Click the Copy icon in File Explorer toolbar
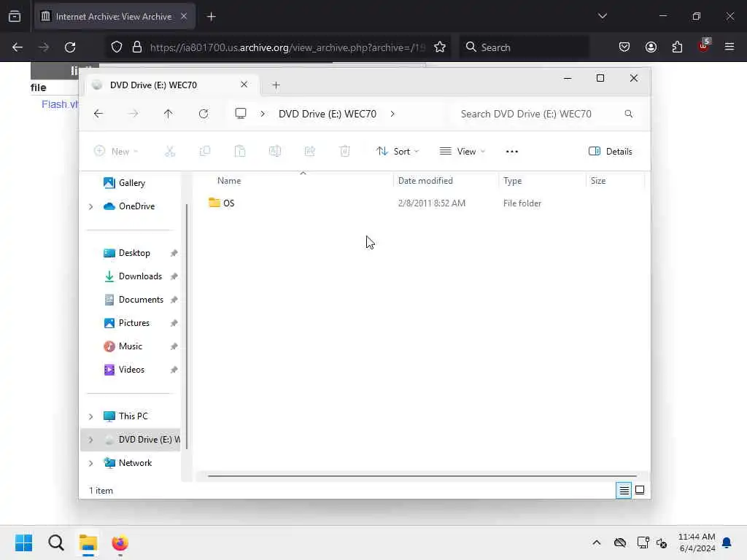The image size is (747, 560). pyautogui.click(x=205, y=152)
